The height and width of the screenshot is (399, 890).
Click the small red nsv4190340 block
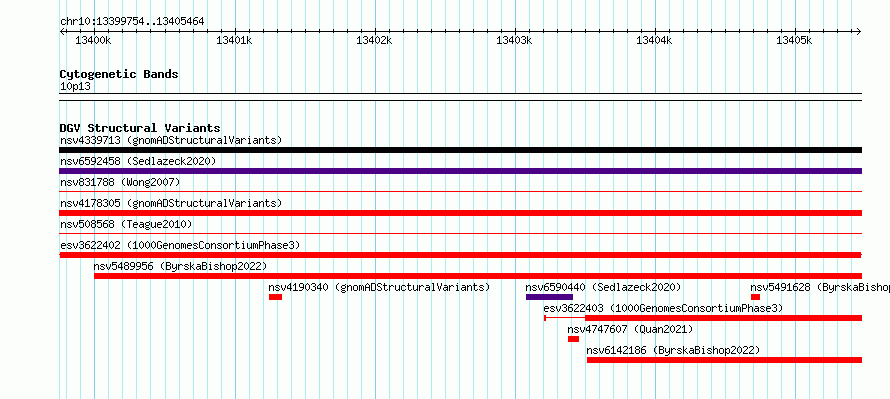[x=275, y=297]
